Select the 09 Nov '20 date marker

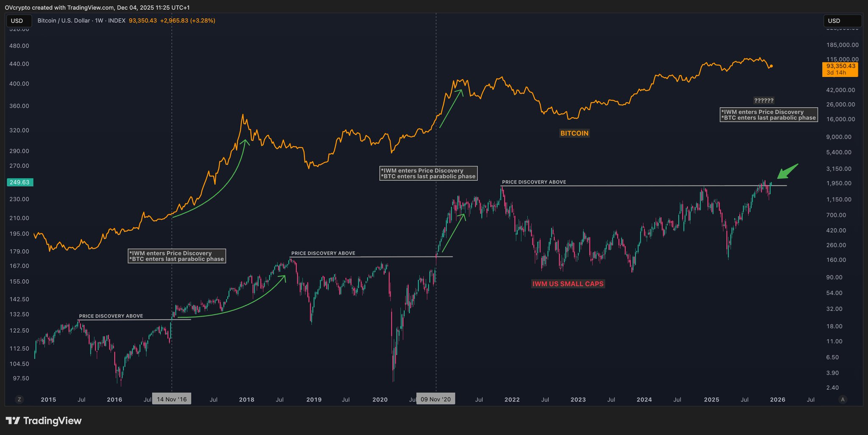435,399
